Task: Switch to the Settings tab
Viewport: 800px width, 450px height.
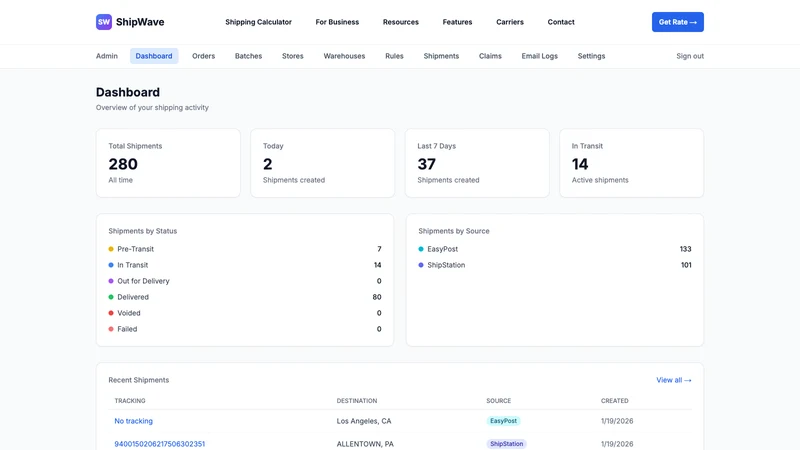Action: (x=591, y=56)
